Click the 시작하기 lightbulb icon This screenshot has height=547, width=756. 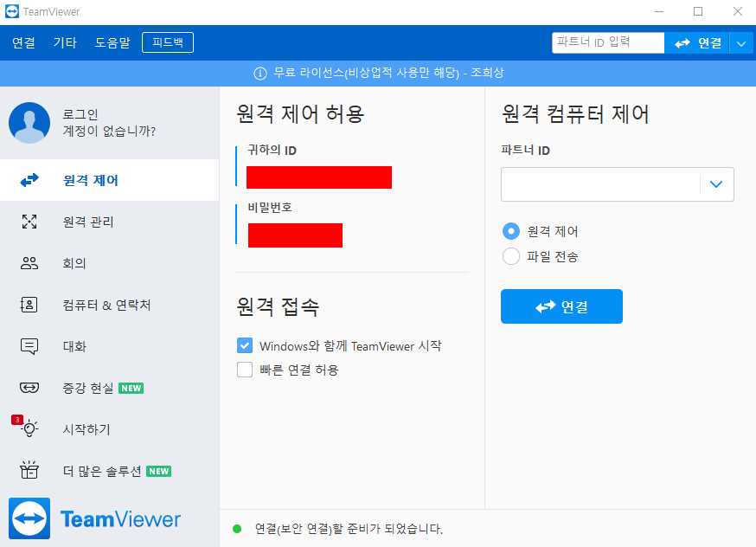point(30,428)
